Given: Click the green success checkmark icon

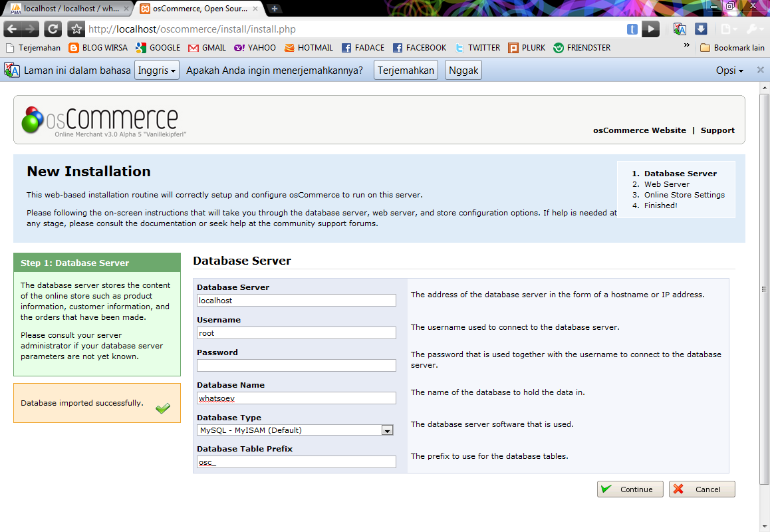Looking at the screenshot, I should [162, 408].
